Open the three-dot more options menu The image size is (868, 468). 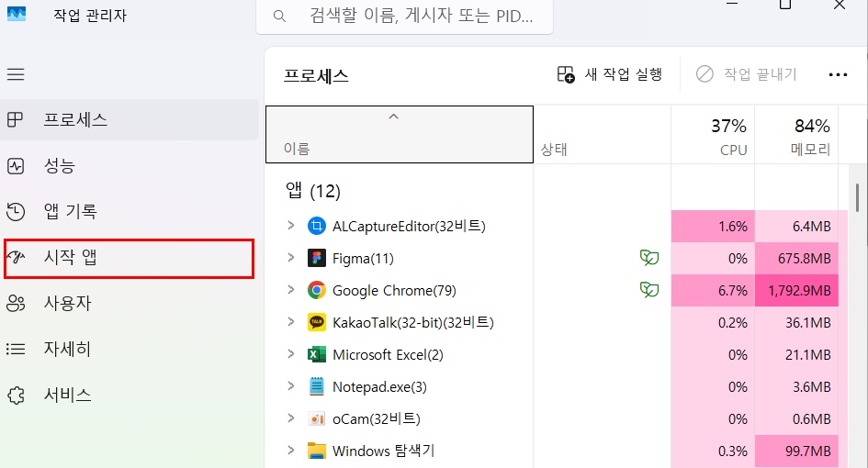coord(838,74)
